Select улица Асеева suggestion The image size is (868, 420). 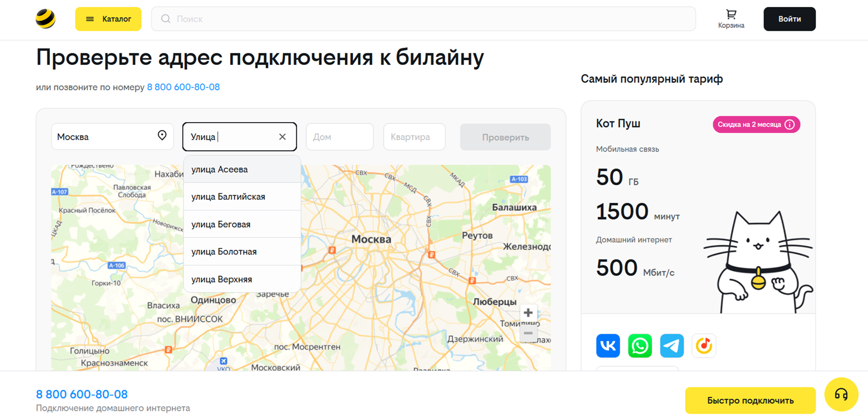point(242,170)
